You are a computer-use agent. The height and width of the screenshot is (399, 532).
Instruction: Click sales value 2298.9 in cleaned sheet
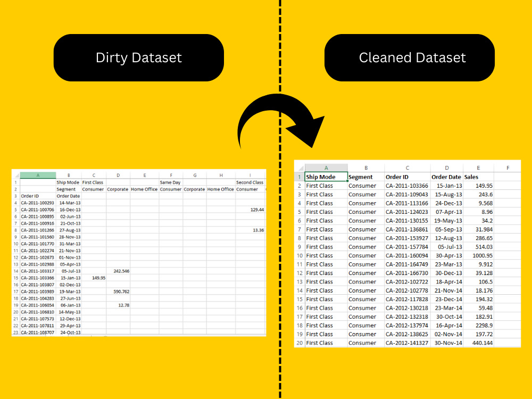tap(478, 326)
